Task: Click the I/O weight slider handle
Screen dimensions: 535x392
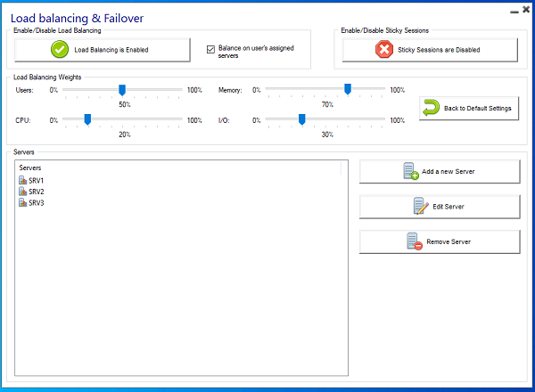Action: click(x=302, y=118)
